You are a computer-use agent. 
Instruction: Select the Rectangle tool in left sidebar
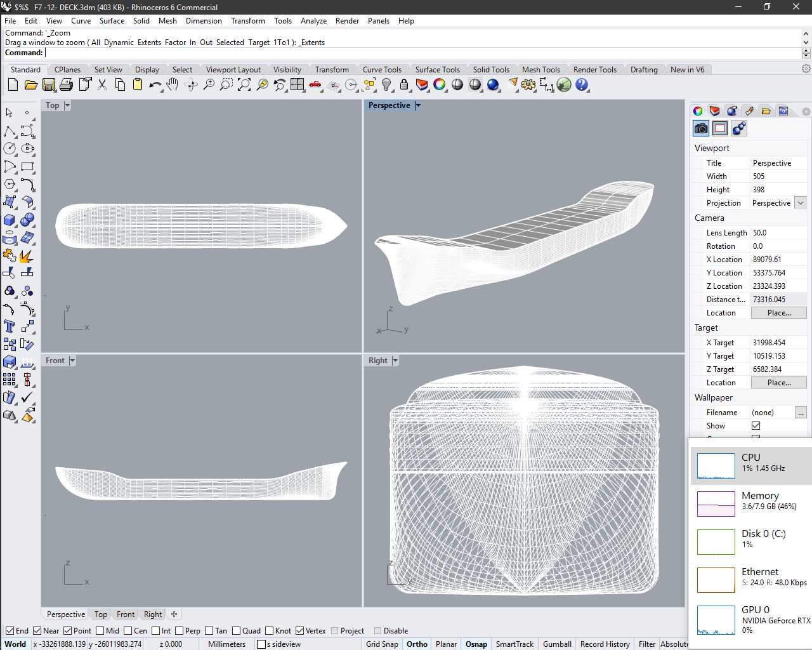coord(27,166)
